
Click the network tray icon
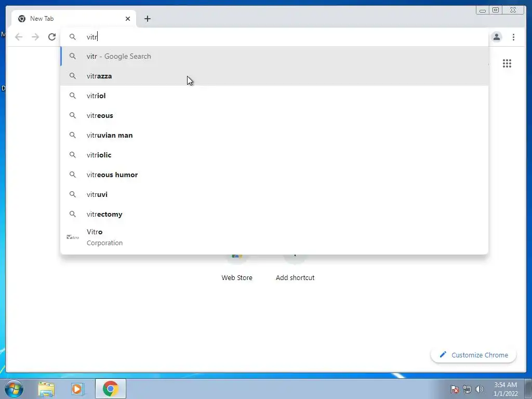coord(467,389)
